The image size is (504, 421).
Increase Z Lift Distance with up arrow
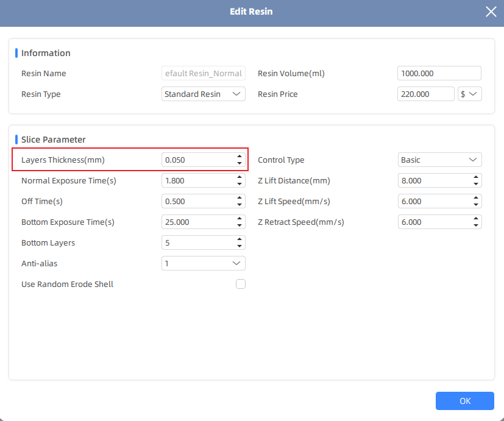pyautogui.click(x=476, y=177)
